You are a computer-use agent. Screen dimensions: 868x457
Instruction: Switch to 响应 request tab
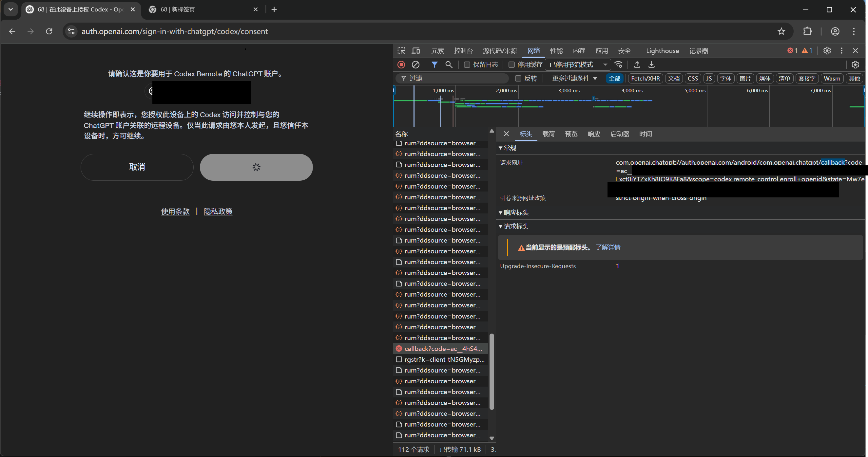[594, 134]
